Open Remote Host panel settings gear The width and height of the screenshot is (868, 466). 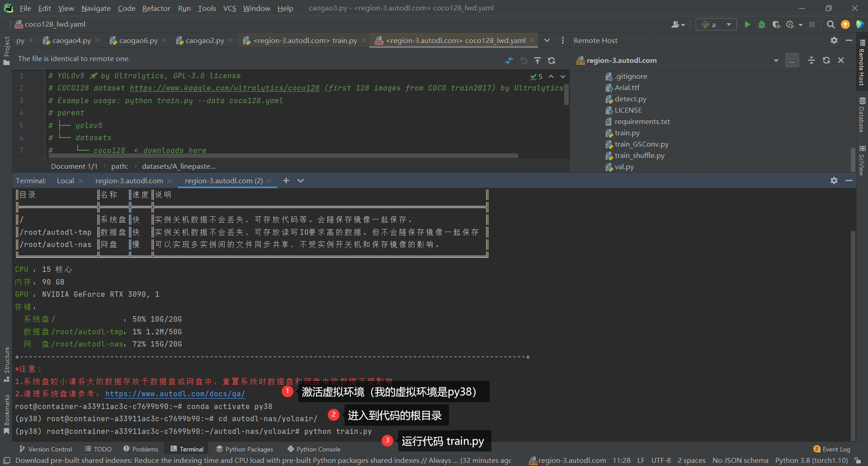pos(834,40)
